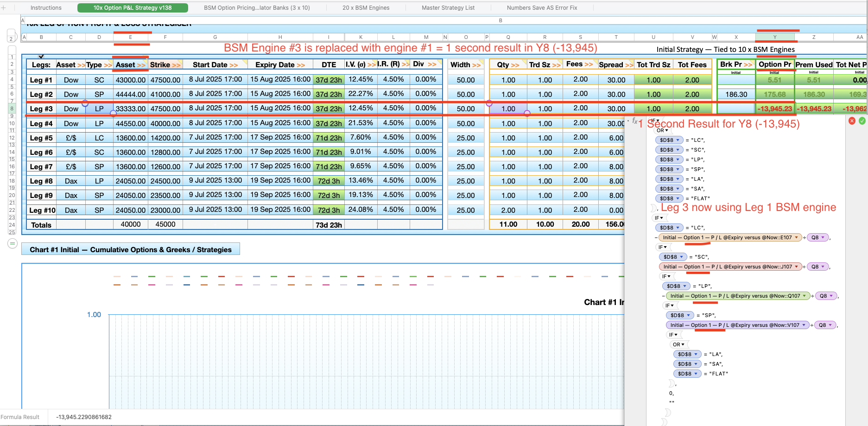Click the fx function icon in formula editor
The width and height of the screenshot is (868, 426).
(x=635, y=121)
